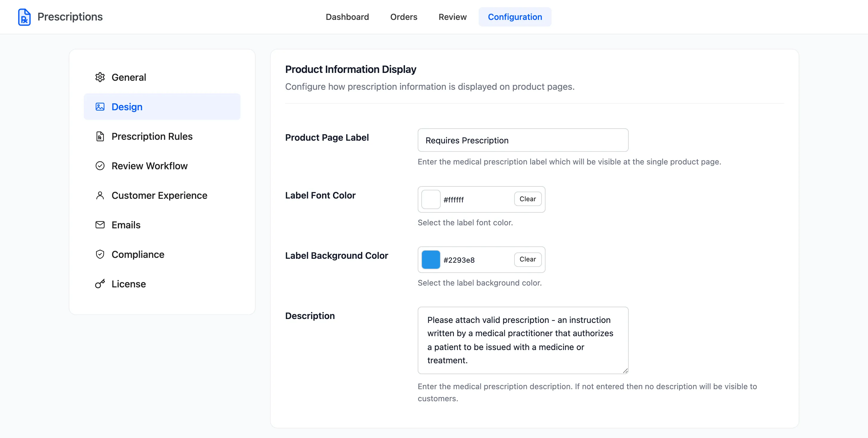The height and width of the screenshot is (438, 868).
Task: Go to Customer Experience settings
Action: click(x=162, y=196)
